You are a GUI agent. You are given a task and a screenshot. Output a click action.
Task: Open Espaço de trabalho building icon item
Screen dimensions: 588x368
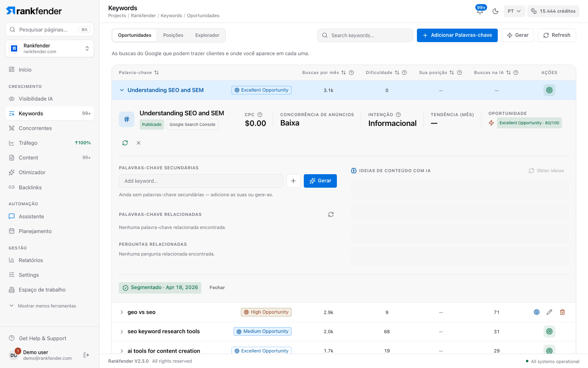click(x=50, y=289)
